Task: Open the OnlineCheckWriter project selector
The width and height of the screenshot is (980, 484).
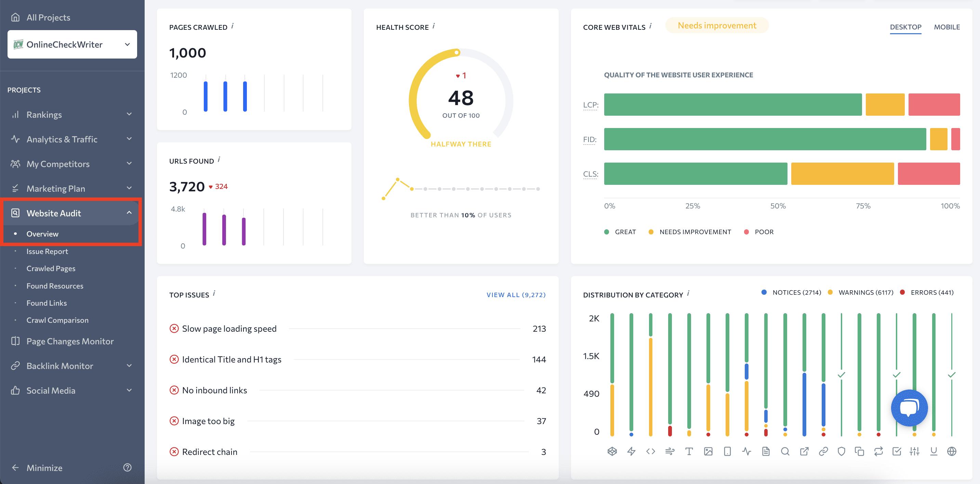Action: (71, 44)
